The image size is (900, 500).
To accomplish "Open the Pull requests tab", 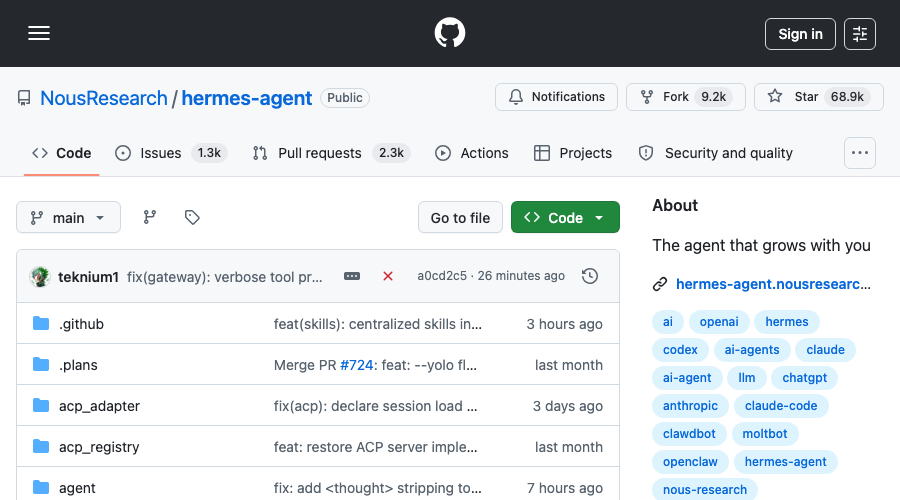I will click(331, 153).
